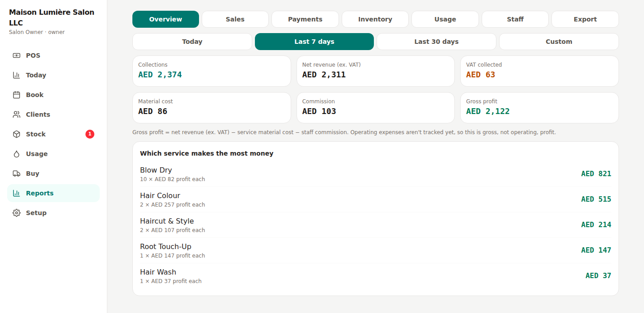This screenshot has width=644, height=313.
Task: Click the Today bar chart icon
Action: pos(17,75)
